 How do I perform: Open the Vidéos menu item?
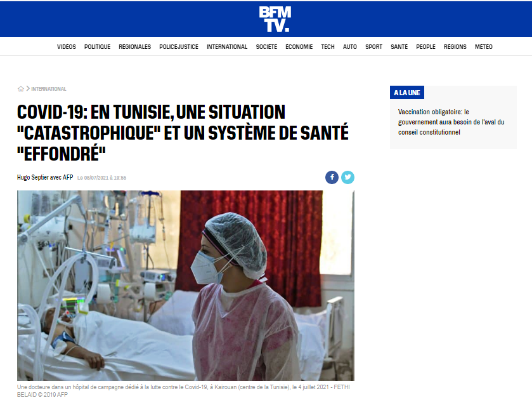[x=67, y=47]
